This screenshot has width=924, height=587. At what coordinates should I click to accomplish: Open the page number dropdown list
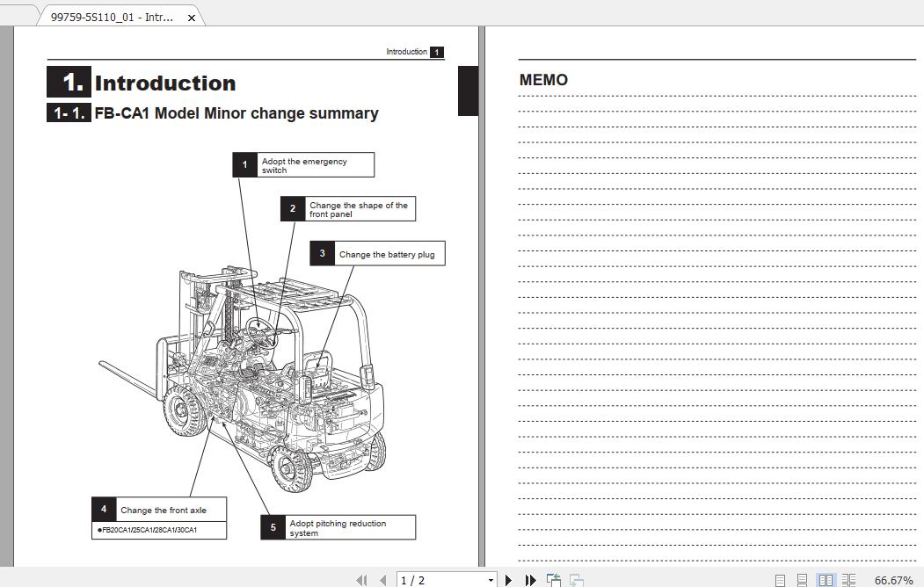(491, 580)
